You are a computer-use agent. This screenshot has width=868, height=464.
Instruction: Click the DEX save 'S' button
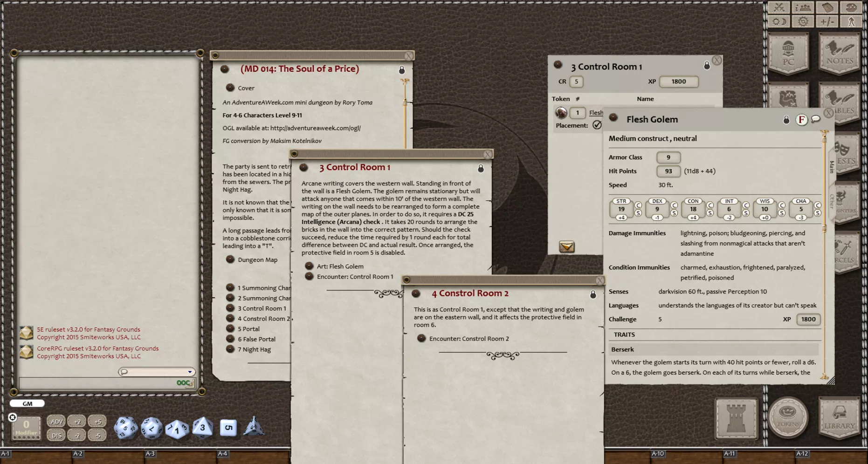click(674, 213)
